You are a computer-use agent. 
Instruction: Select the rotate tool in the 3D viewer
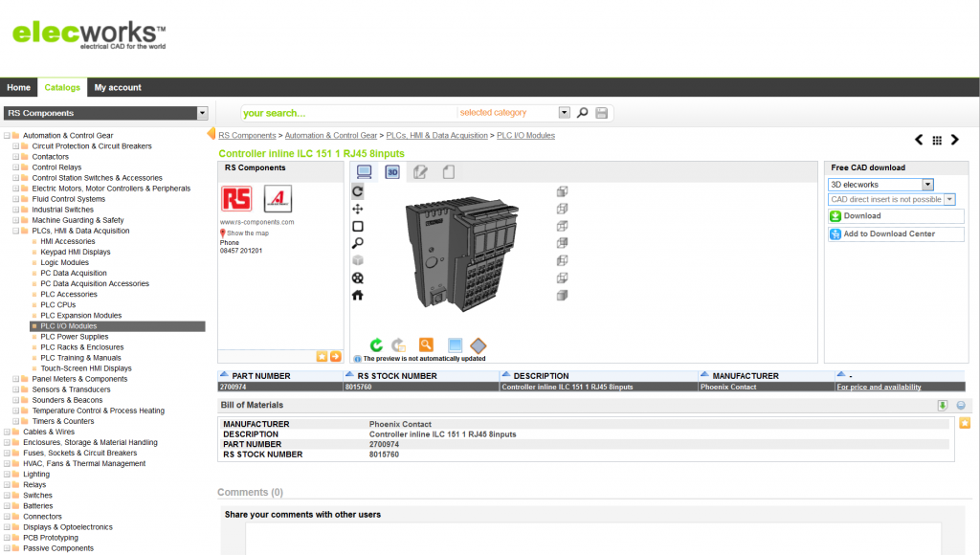point(358,192)
